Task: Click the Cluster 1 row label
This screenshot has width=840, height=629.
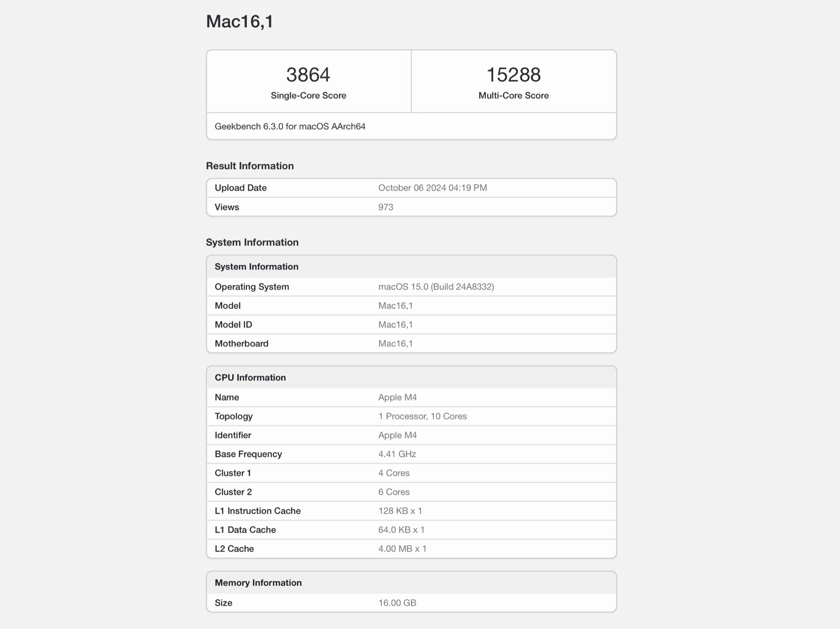Action: 233,473
